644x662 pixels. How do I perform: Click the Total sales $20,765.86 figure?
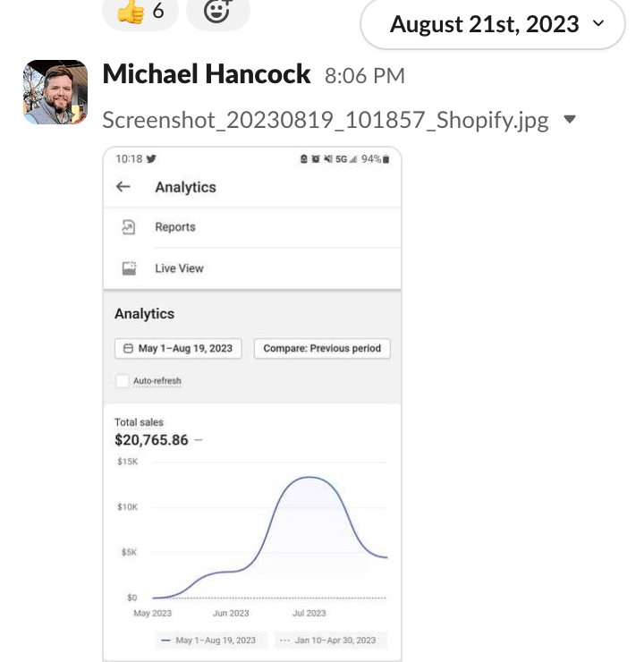point(152,440)
